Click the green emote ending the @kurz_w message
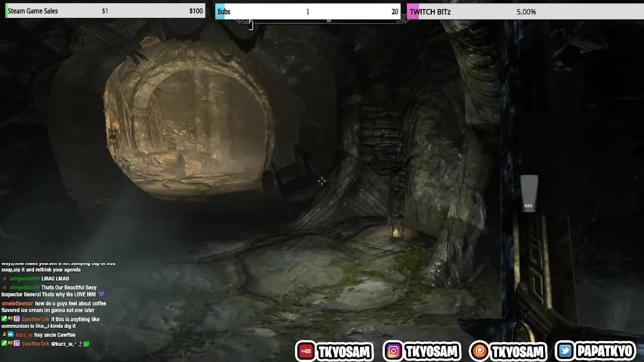644x362 pixels. [86, 344]
